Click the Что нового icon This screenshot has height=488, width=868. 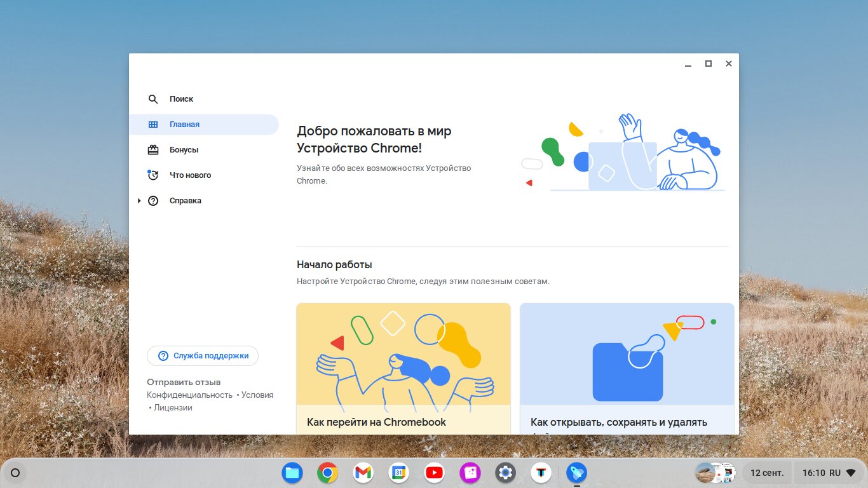[153, 175]
